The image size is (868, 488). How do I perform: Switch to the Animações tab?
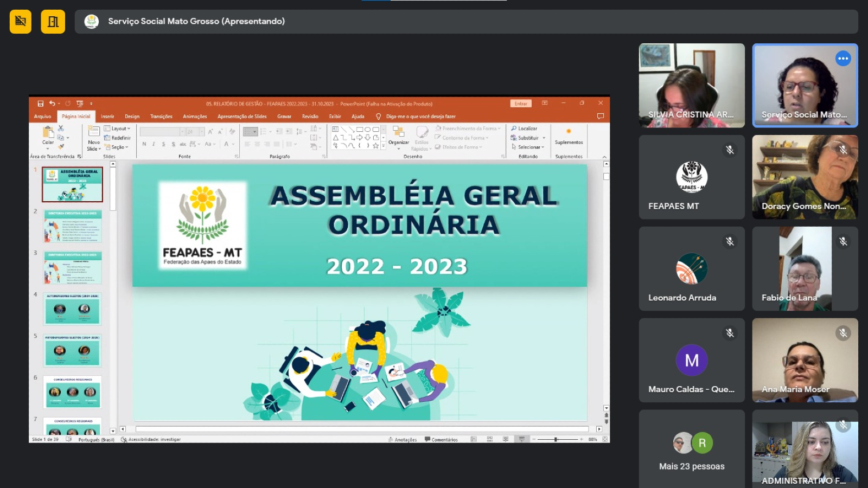pyautogui.click(x=195, y=117)
